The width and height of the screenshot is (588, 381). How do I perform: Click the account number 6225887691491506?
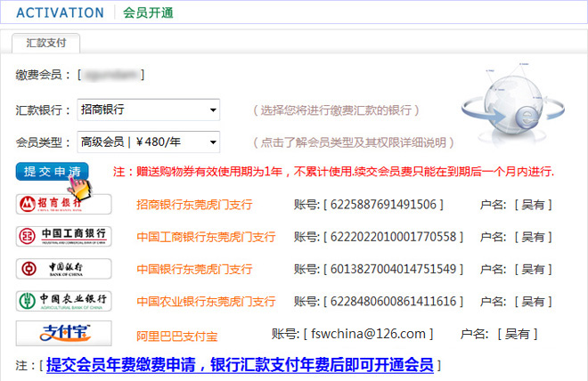point(386,205)
